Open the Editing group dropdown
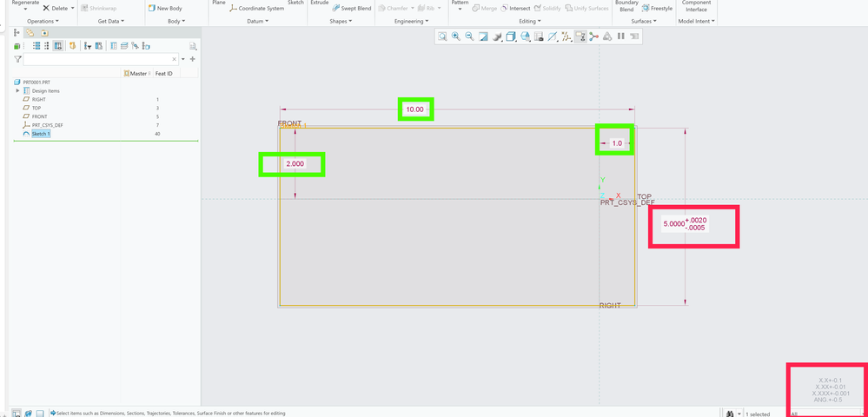 [x=530, y=21]
